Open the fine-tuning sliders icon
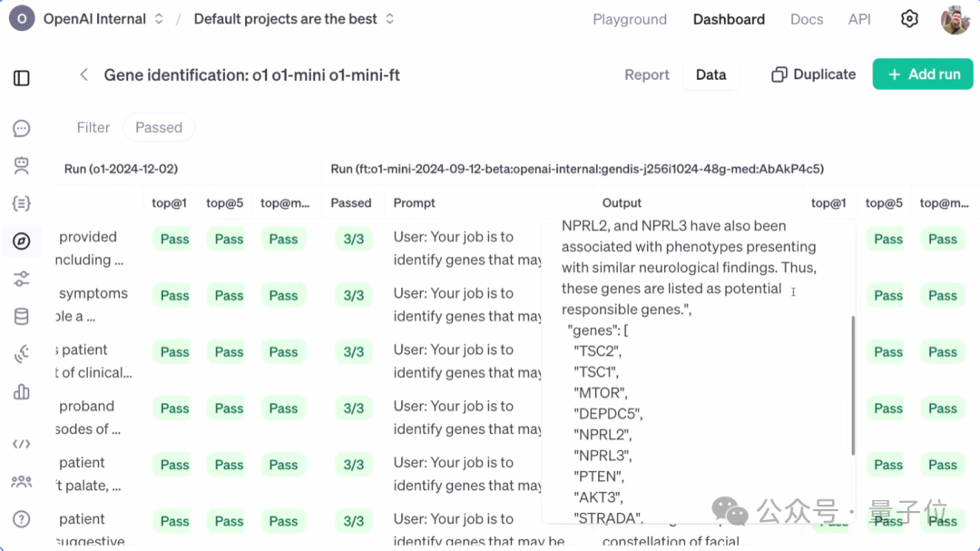The image size is (980, 551). [x=22, y=279]
